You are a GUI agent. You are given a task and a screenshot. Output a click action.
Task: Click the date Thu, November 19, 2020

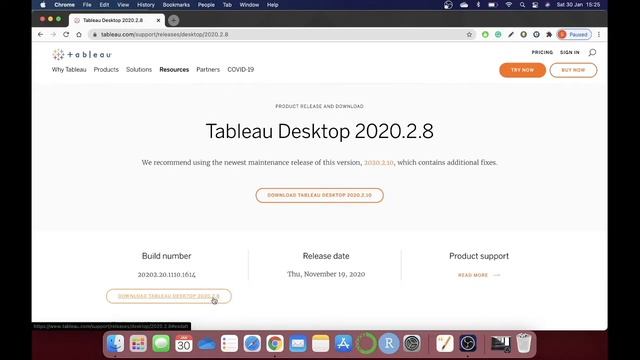click(x=326, y=274)
